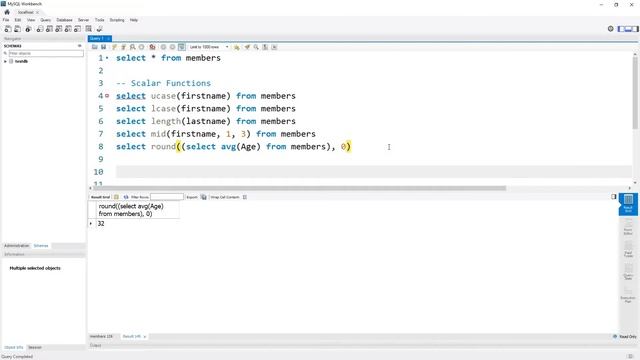The image size is (640, 360).
Task: Save the query script icon
Action: coord(104,47)
